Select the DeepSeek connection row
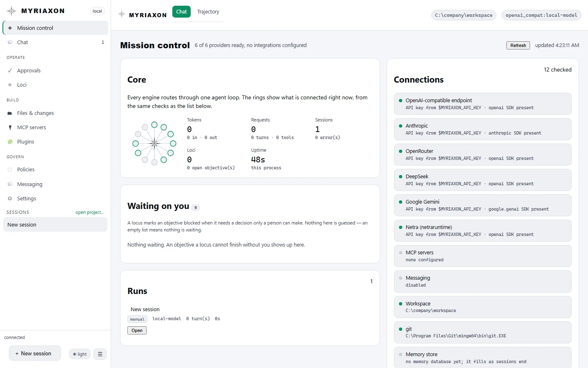This screenshot has height=368, width=588. point(483,180)
